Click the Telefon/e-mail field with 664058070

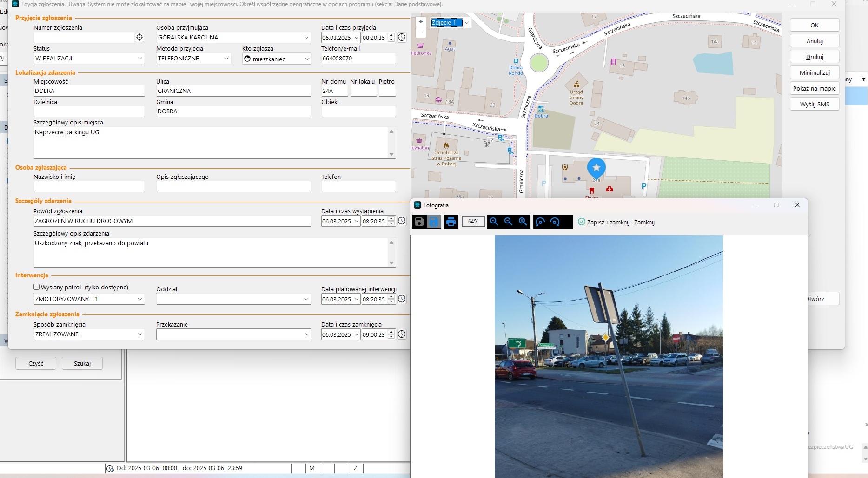click(x=358, y=59)
